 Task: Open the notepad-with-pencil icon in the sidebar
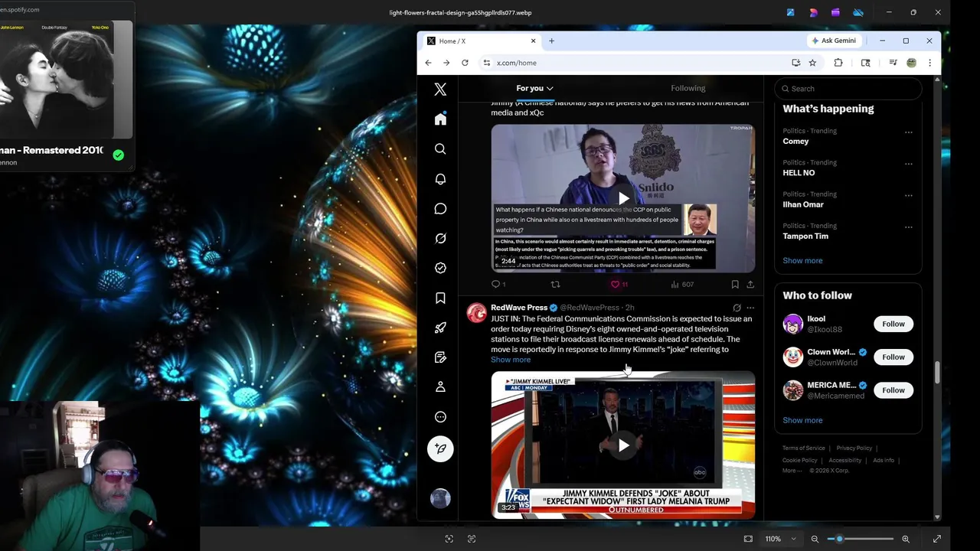440,357
